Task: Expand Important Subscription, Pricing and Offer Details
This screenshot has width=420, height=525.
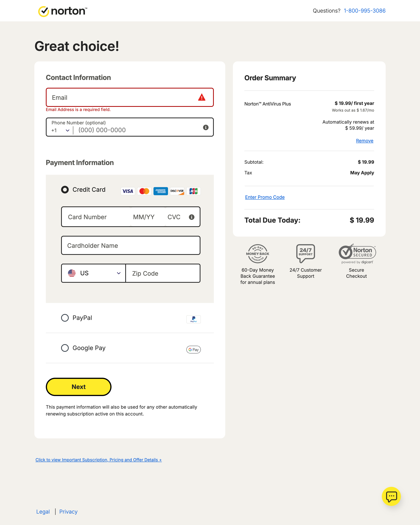Action: pyautogui.click(x=99, y=460)
